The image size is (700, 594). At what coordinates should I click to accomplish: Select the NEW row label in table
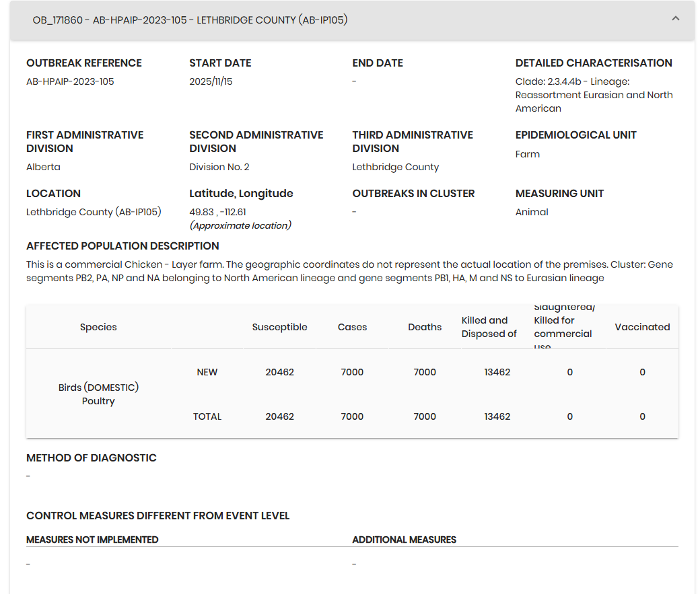coord(207,372)
